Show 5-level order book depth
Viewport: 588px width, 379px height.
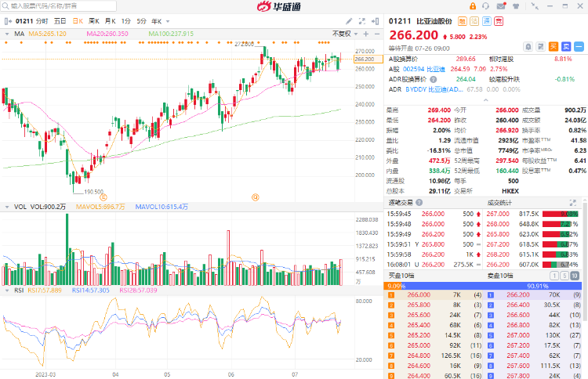pos(564,276)
